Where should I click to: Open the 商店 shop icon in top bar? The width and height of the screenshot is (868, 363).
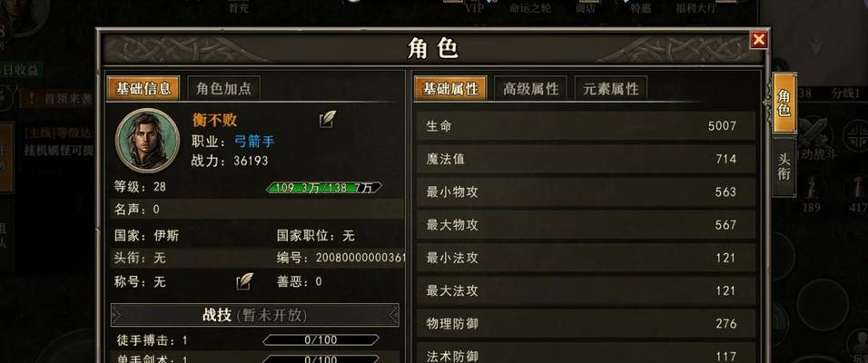(x=585, y=6)
